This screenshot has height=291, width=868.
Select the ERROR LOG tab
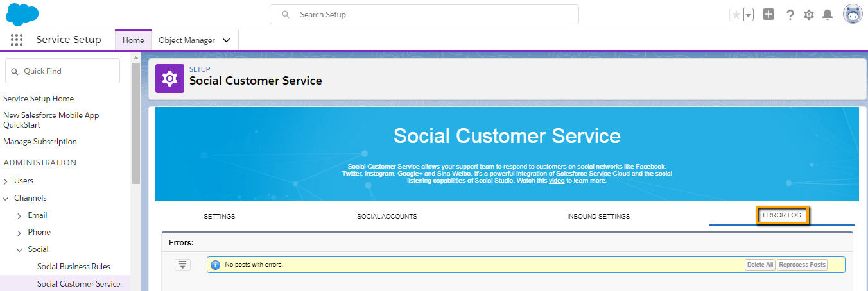[782, 215]
